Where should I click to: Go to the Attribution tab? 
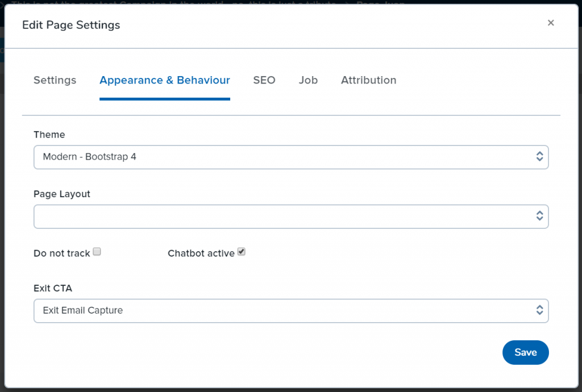pos(368,80)
